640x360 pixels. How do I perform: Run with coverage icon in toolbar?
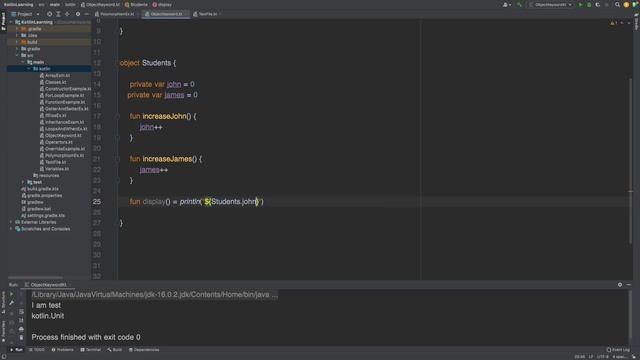(x=598, y=5)
